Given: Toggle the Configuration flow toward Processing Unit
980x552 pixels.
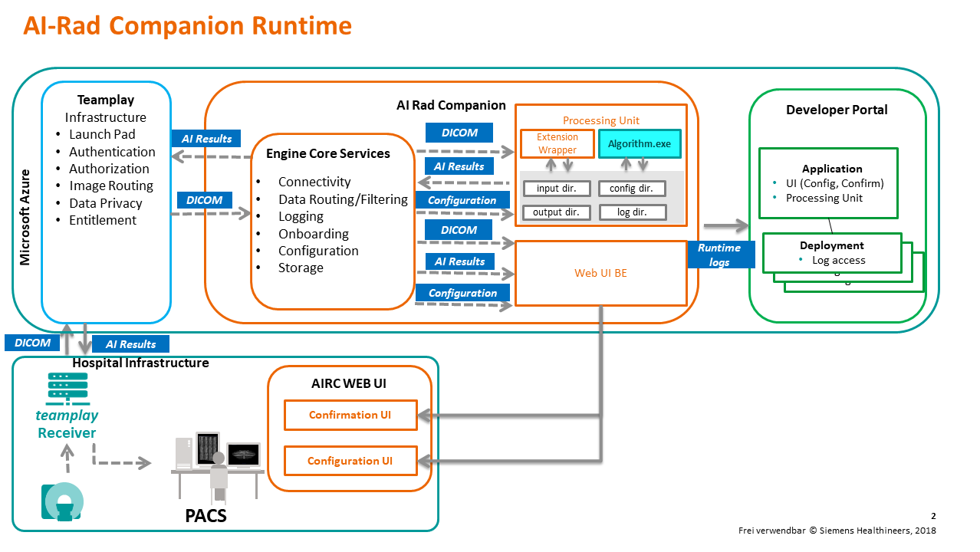Looking at the screenshot, I should click(x=462, y=199).
